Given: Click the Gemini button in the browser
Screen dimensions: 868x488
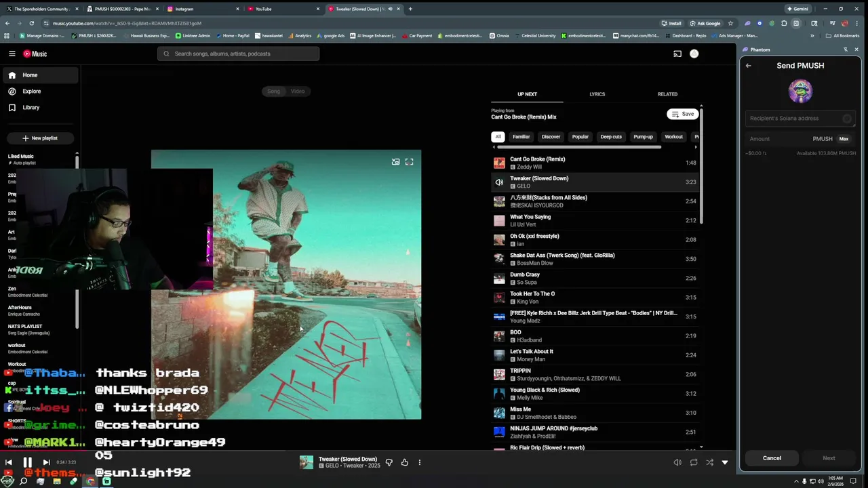Looking at the screenshot, I should [797, 9].
